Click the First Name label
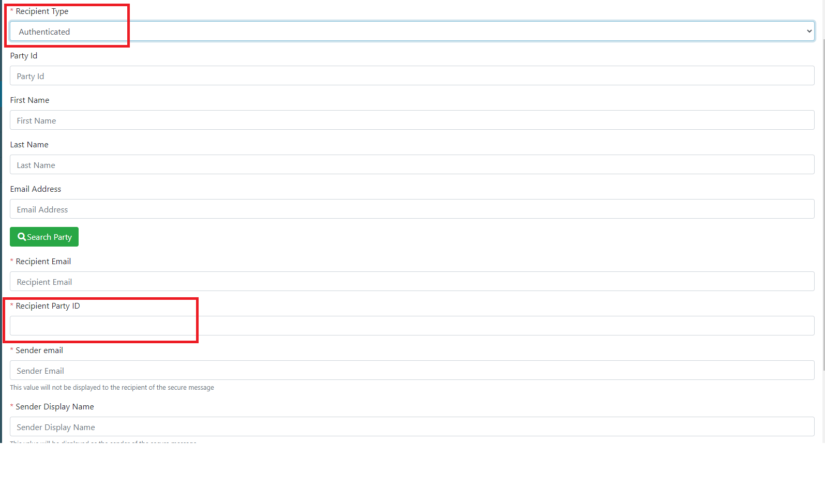This screenshot has height=504, width=825. point(29,100)
